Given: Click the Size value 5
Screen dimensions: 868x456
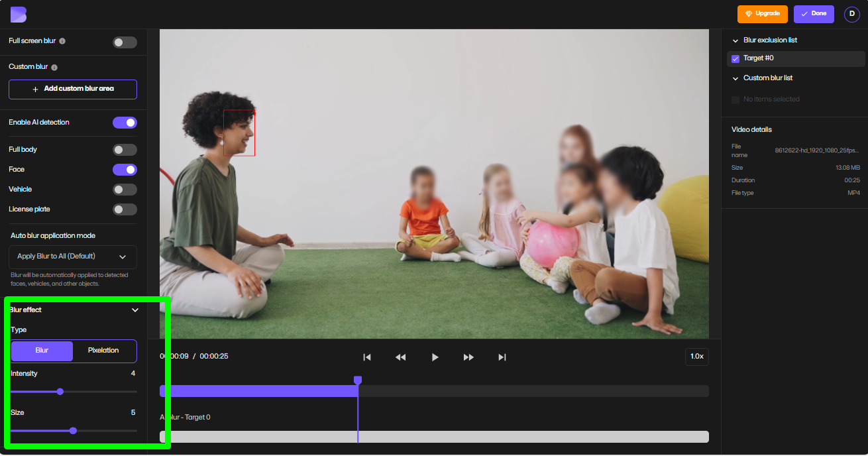Looking at the screenshot, I should point(133,413).
